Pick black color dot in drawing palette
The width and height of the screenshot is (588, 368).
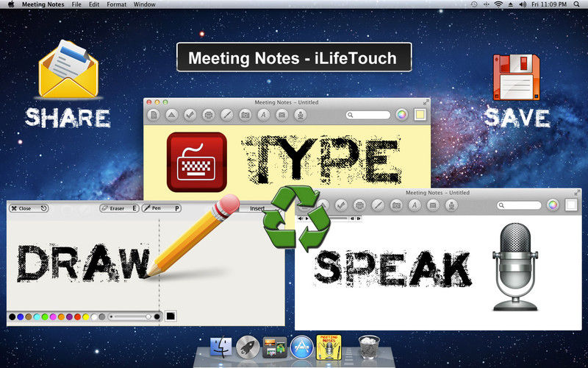tap(12, 317)
